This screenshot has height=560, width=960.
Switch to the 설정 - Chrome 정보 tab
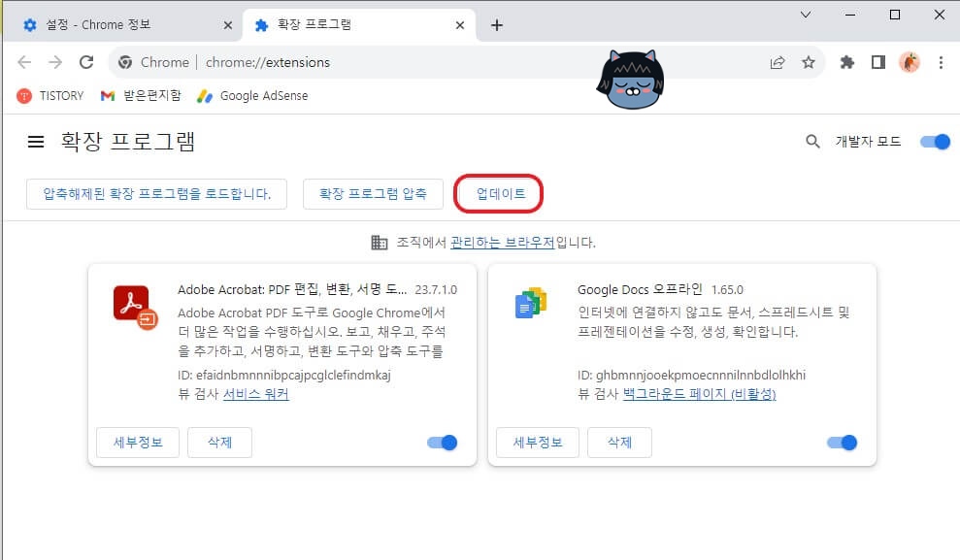point(116,23)
